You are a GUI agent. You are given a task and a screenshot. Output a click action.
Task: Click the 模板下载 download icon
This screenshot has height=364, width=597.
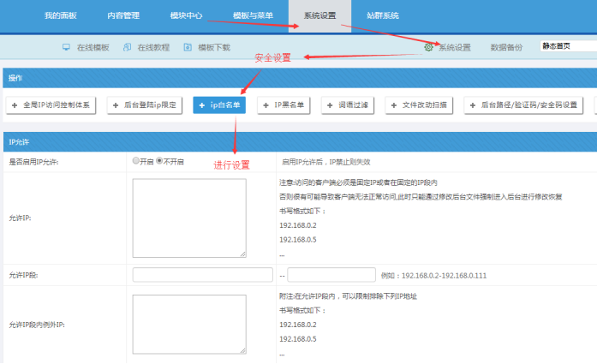[188, 47]
